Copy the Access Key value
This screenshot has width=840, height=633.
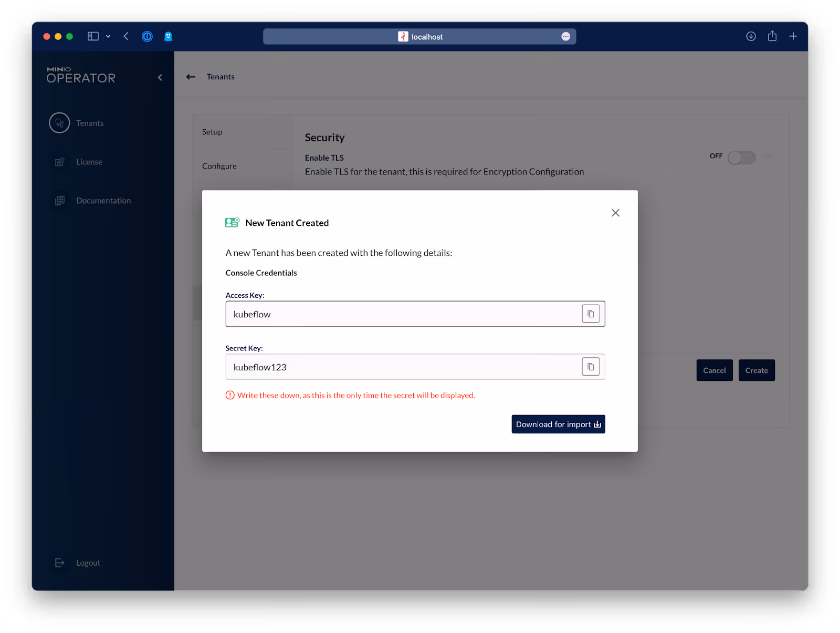[x=591, y=314]
